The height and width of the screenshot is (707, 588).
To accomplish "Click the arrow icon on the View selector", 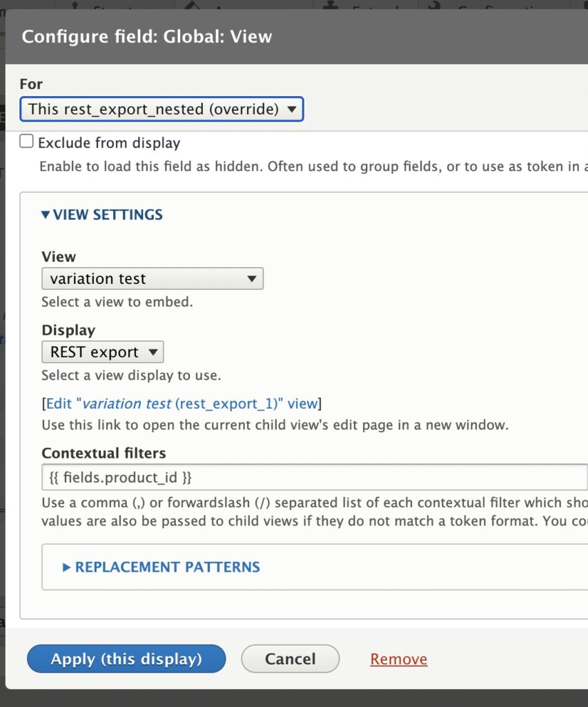I will (x=252, y=278).
